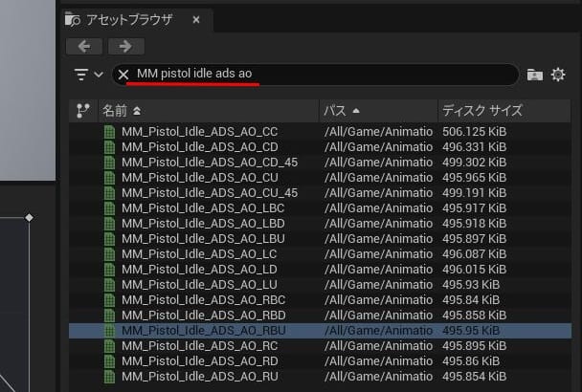This screenshot has width=582, height=392.
Task: Click animation icon of MM_Pistol_Idle_ADS_AO_RBU
Action: click(109, 331)
